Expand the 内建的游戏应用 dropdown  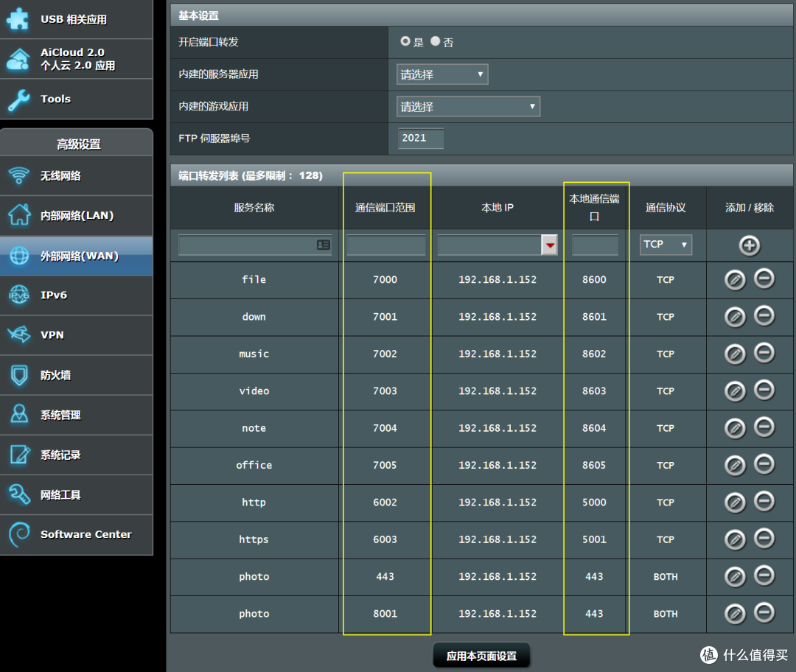(468, 107)
